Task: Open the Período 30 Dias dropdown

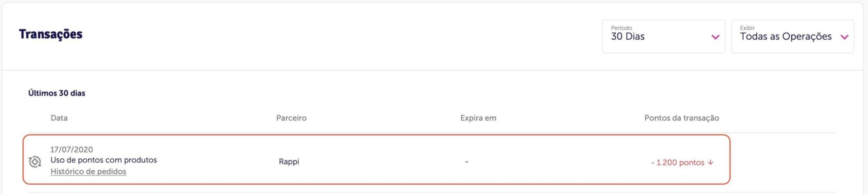Action: click(x=663, y=36)
